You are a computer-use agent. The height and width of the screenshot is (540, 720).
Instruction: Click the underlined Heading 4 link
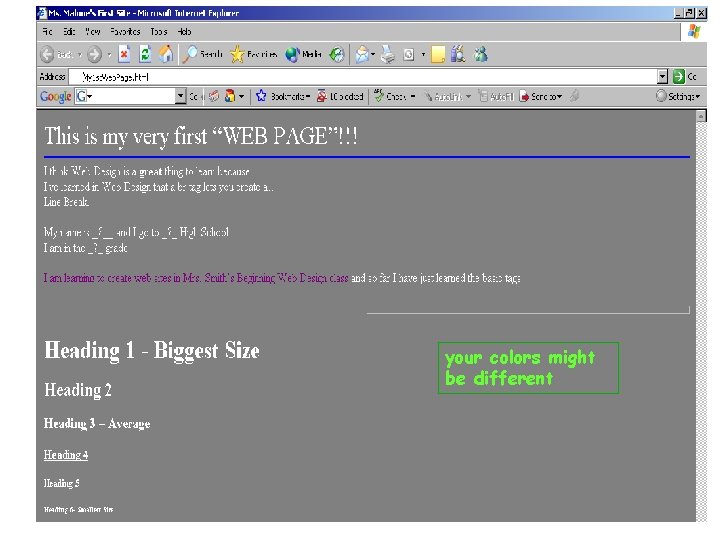(66, 455)
